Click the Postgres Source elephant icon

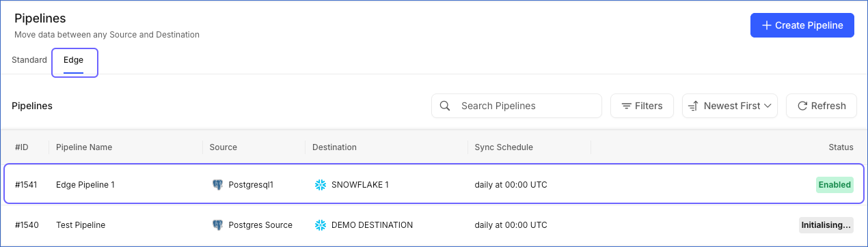click(x=217, y=224)
